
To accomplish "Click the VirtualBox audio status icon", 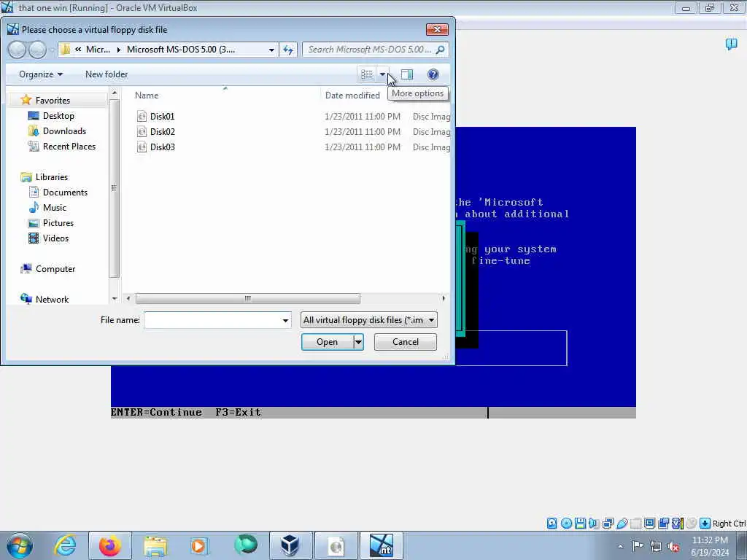I will [594, 524].
